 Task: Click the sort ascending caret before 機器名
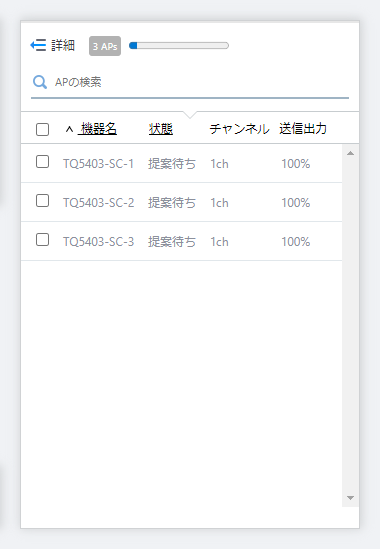coord(69,130)
